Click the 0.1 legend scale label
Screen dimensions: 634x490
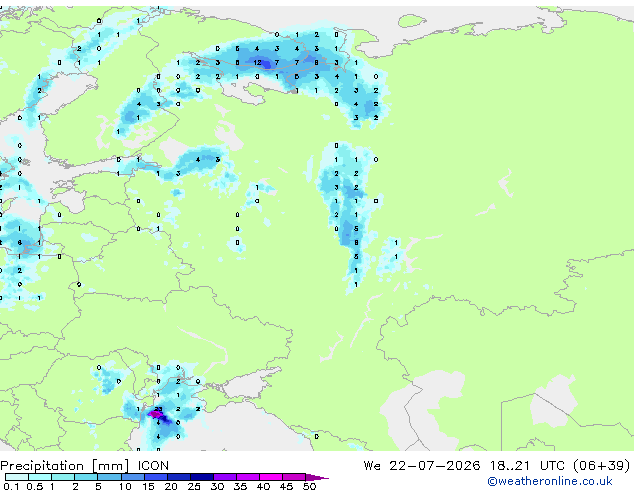(11, 486)
